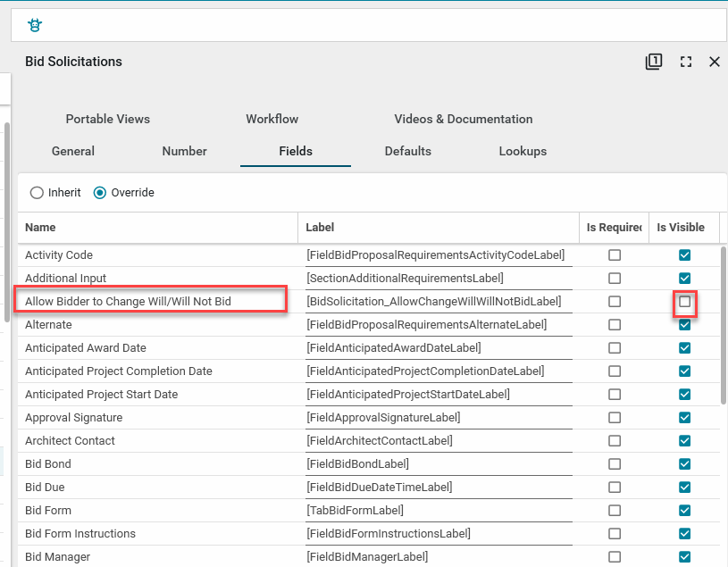Image resolution: width=728 pixels, height=567 pixels.
Task: Open the numbered window stack icon
Action: coord(654,62)
